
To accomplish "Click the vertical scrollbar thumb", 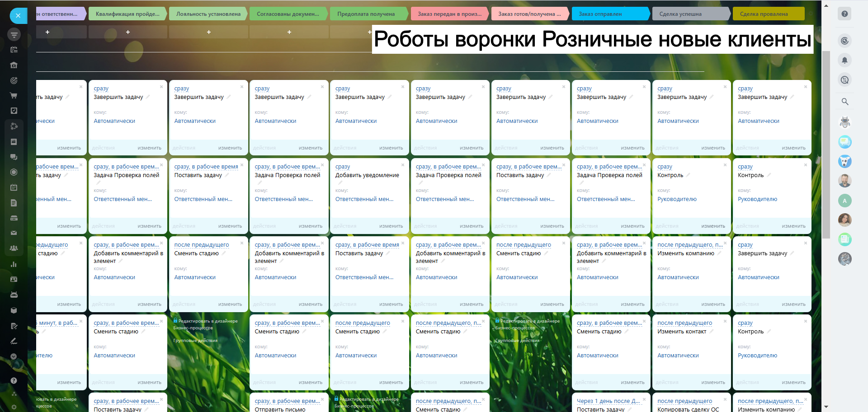I will [x=826, y=145].
